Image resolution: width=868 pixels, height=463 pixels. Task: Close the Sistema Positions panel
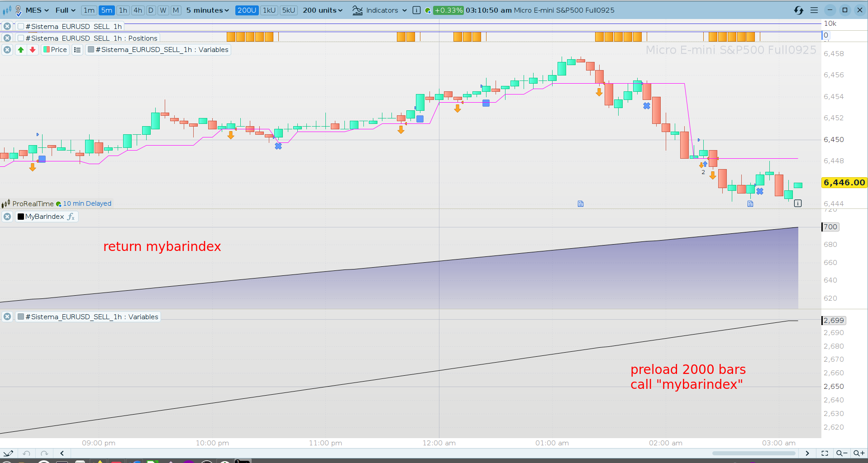point(7,38)
